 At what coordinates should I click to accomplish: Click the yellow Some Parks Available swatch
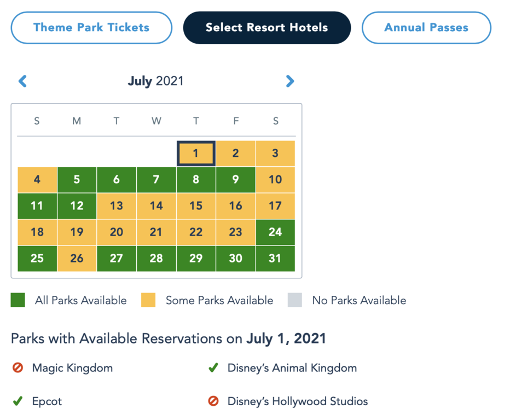(148, 300)
